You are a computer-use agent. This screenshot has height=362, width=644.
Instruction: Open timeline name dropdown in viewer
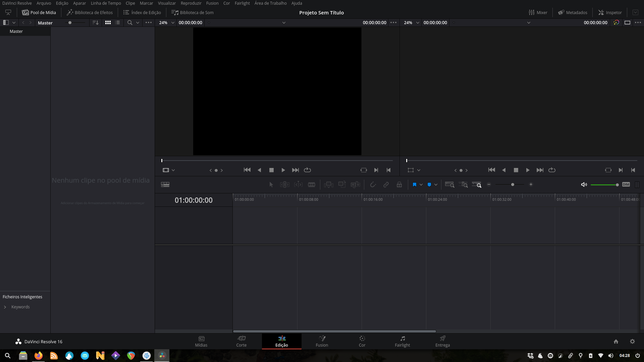[x=529, y=22]
